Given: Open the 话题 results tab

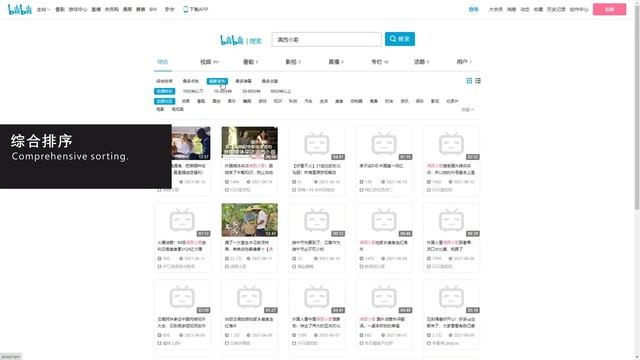Looking at the screenshot, I should 421,62.
